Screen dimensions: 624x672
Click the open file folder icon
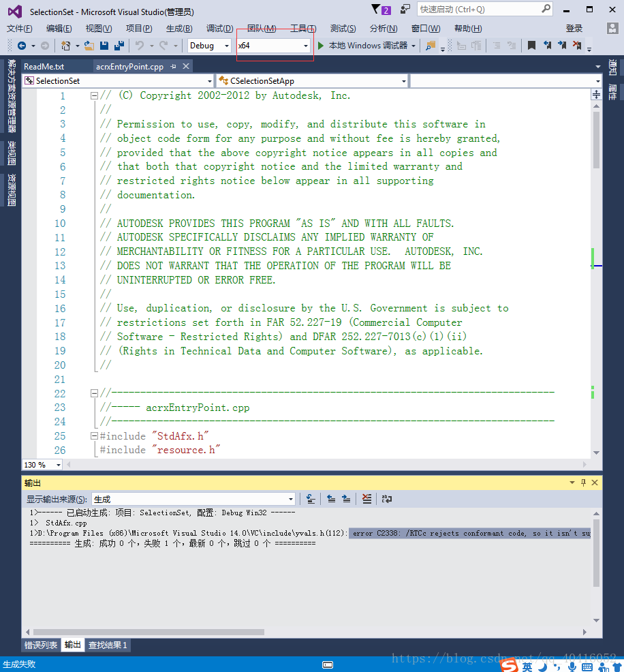point(89,46)
